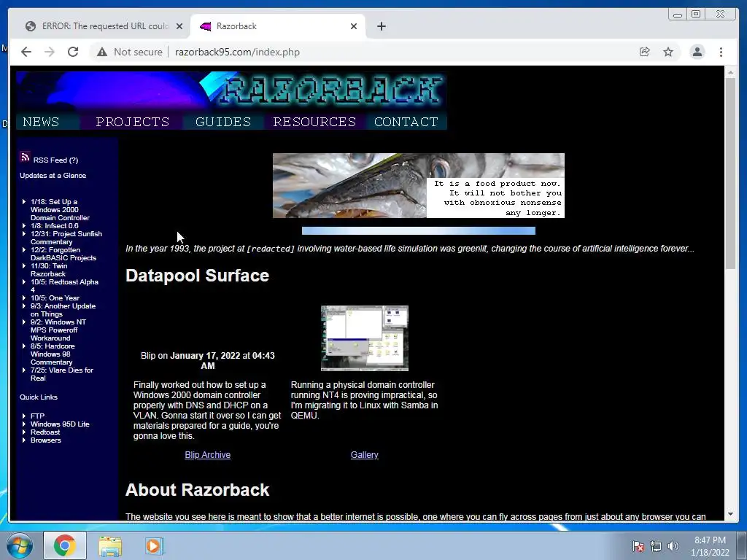Click the Razorback logo header
This screenshot has width=747, height=560.
(231, 92)
